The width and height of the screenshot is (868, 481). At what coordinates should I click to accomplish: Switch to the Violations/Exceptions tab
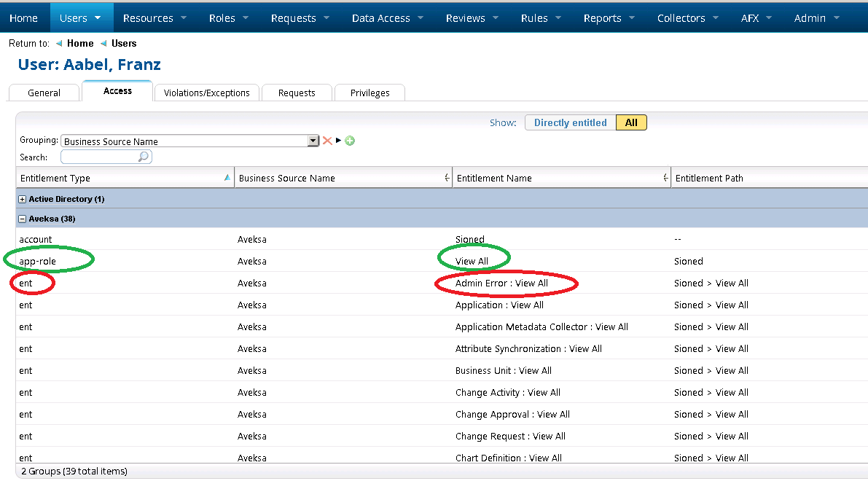(x=206, y=93)
